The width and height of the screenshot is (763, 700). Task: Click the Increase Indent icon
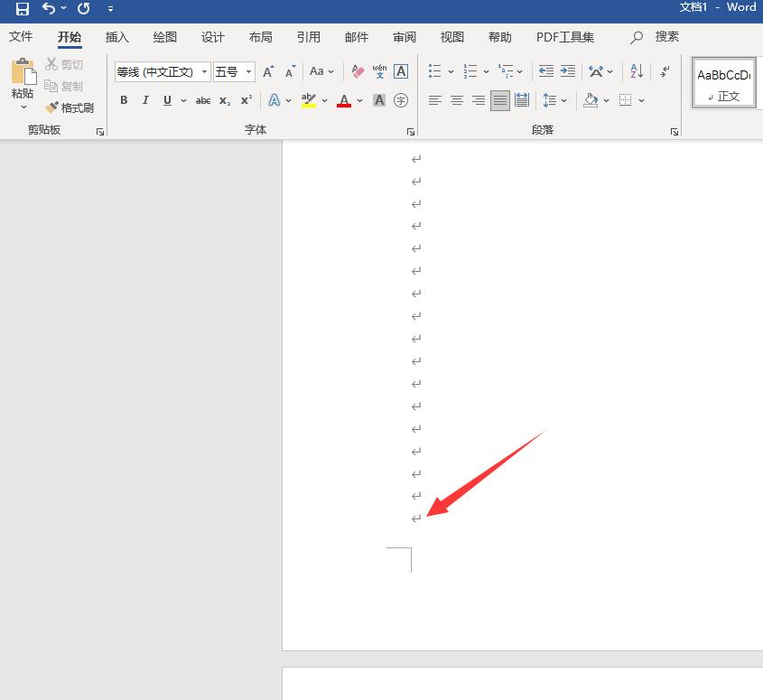568,71
